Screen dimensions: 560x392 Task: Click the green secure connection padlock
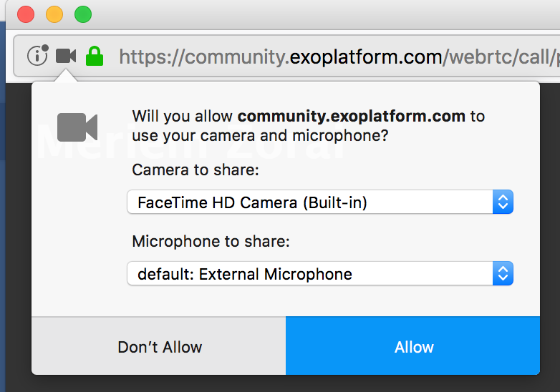95,56
